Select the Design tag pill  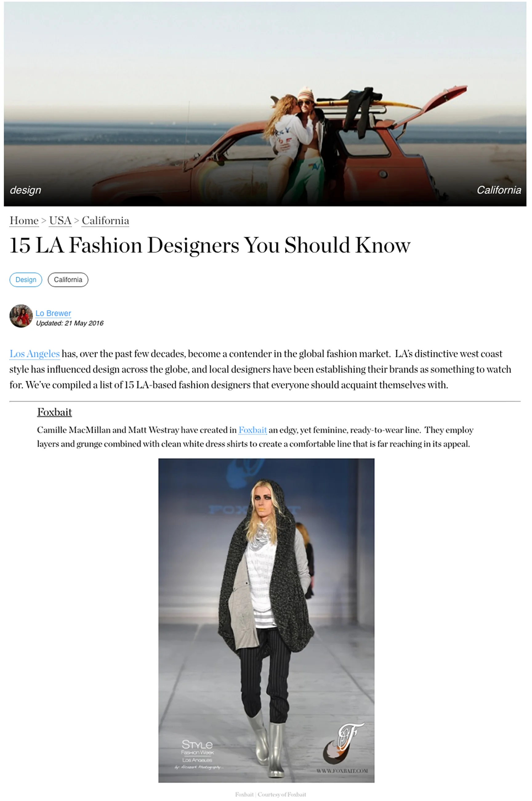(26, 280)
